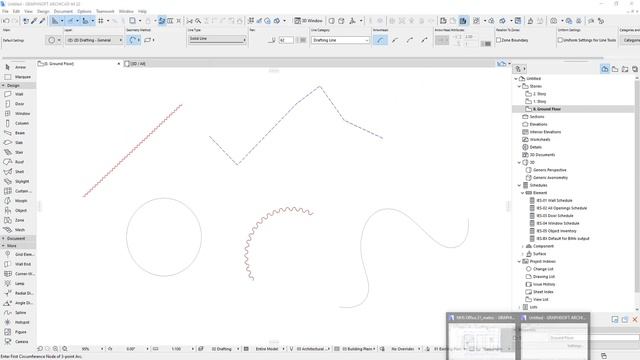Open the Edit menu

pyautogui.click(x=16, y=11)
